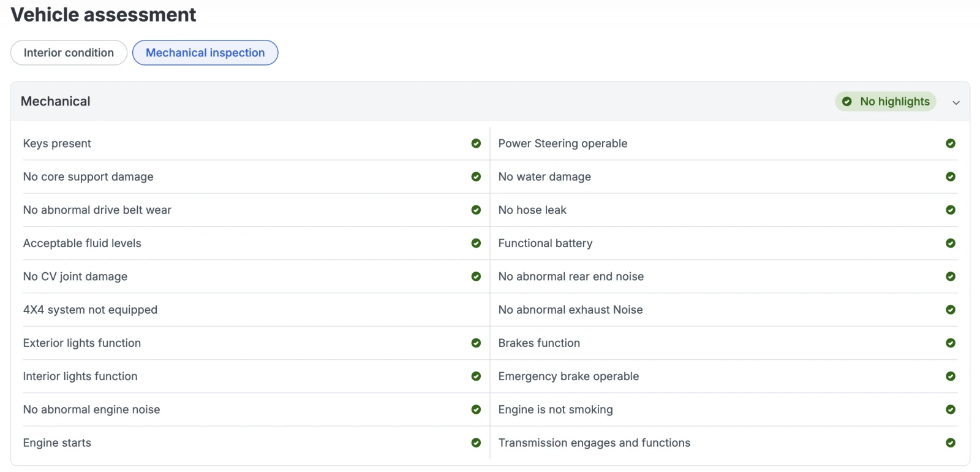The width and height of the screenshot is (980, 472).
Task: Click check icon for No CV joint damage
Action: click(x=476, y=276)
